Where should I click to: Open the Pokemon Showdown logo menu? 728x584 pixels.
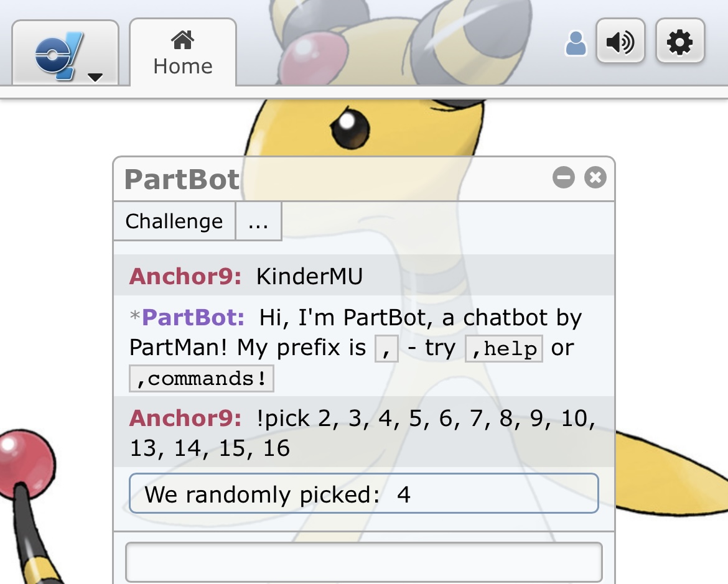click(65, 53)
